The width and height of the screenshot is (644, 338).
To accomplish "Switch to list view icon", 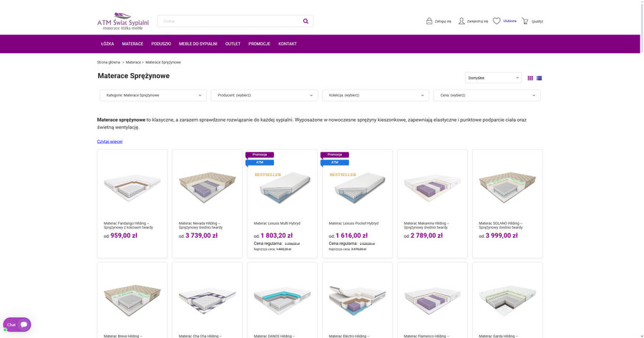I will 540,78.
